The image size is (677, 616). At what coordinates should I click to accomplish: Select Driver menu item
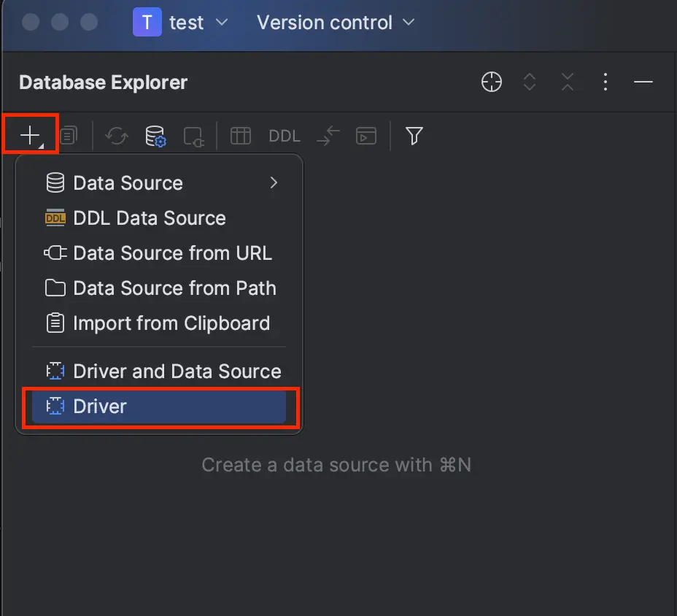pos(159,407)
